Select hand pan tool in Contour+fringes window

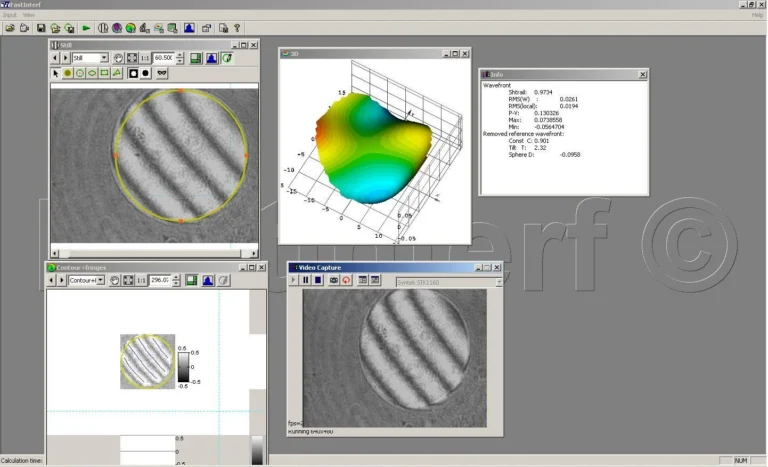point(115,280)
